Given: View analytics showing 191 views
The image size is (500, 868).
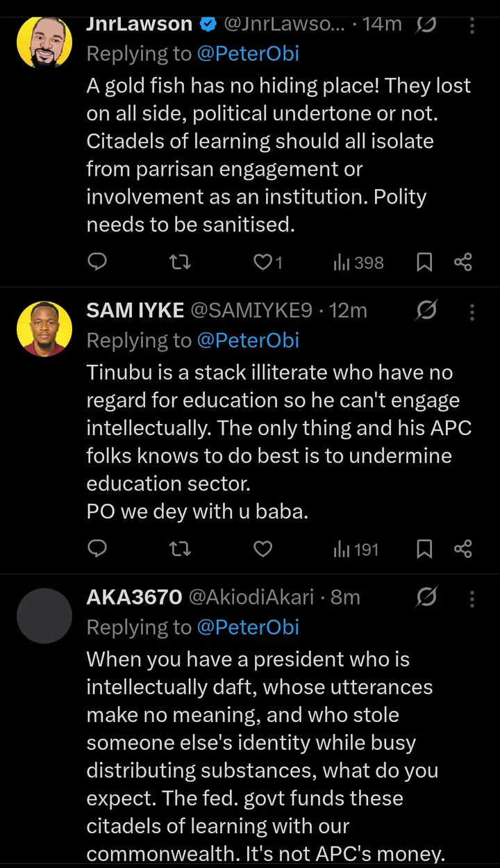Looking at the screenshot, I should click(x=356, y=550).
